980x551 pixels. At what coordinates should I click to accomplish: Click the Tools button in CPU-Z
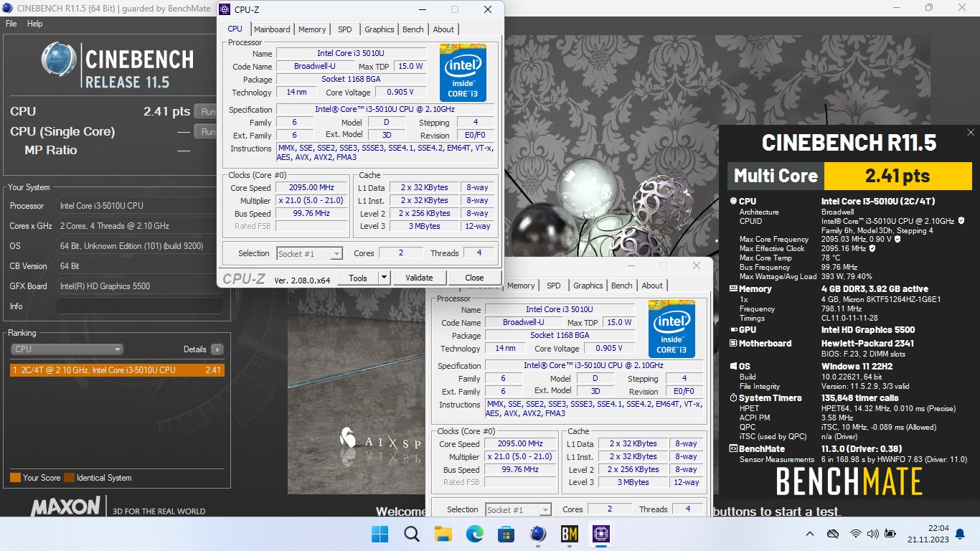(x=357, y=278)
